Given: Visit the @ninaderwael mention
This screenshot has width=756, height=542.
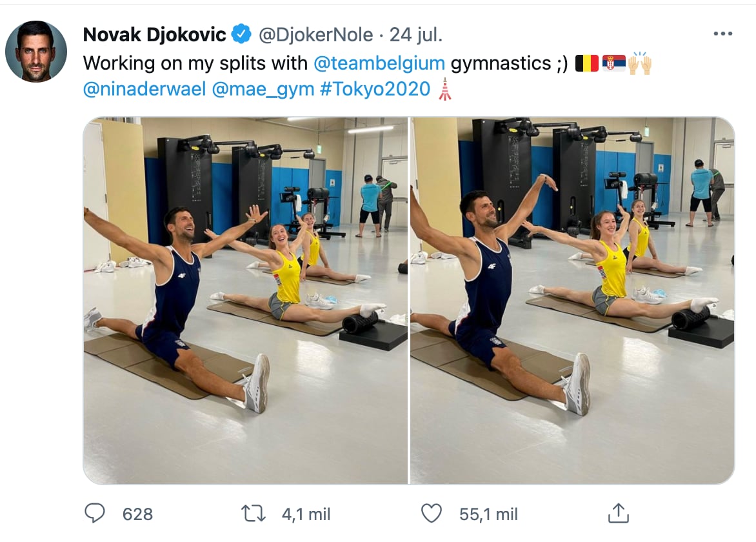Looking at the screenshot, I should [x=144, y=89].
